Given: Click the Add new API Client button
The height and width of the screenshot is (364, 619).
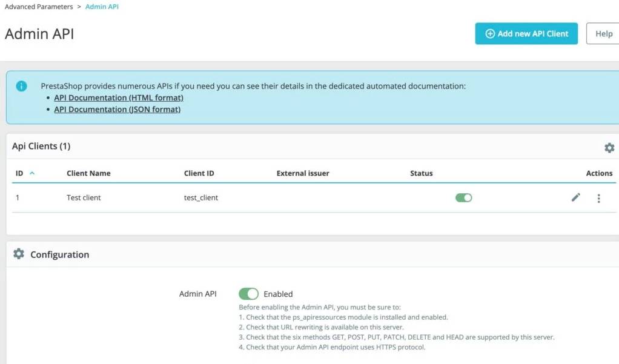Looking at the screenshot, I should 526,33.
